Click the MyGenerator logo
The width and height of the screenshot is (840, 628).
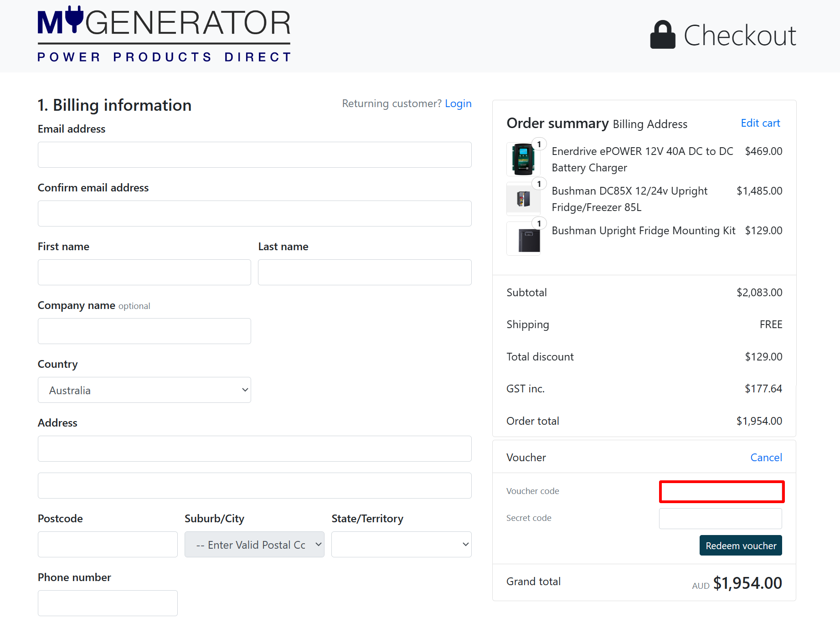coord(164,33)
